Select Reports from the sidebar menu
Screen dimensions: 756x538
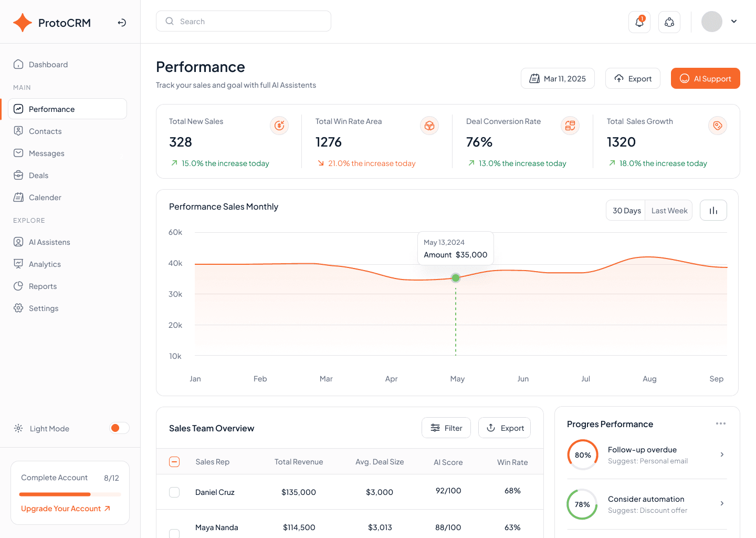tap(42, 286)
